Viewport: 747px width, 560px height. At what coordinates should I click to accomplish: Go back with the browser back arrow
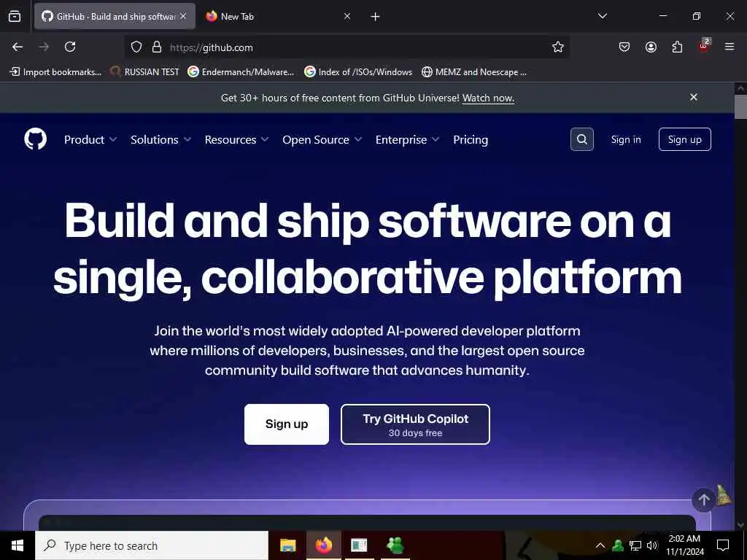click(18, 47)
